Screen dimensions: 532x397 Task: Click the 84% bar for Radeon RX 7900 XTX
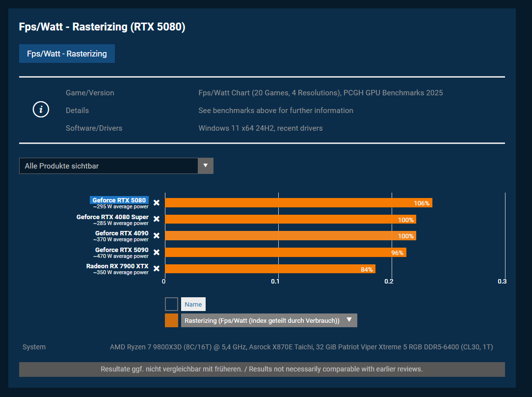coord(270,269)
